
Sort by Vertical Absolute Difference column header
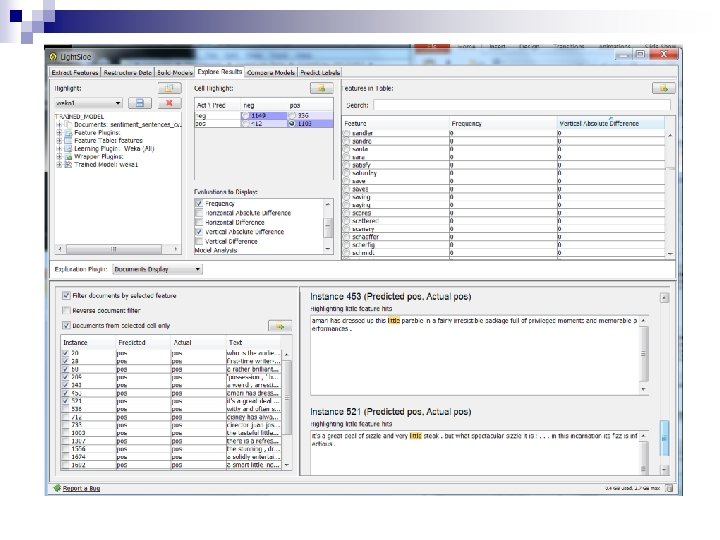pos(611,124)
